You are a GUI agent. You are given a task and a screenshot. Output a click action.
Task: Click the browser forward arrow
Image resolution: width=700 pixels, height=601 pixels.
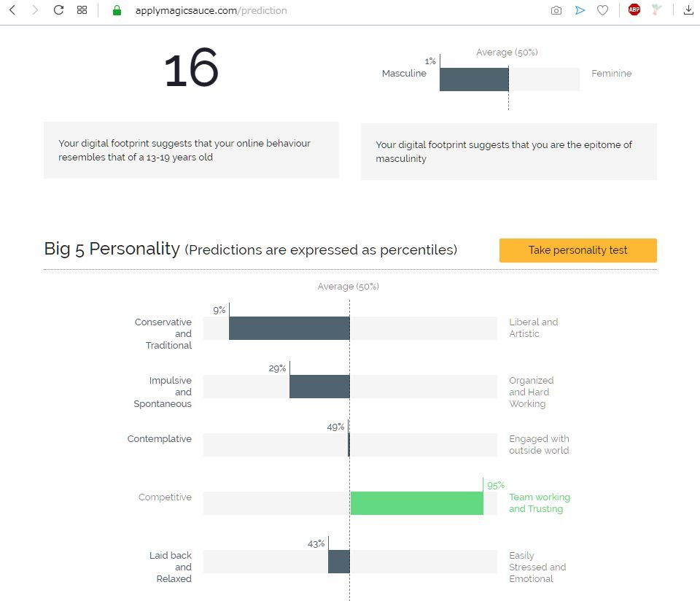35,10
